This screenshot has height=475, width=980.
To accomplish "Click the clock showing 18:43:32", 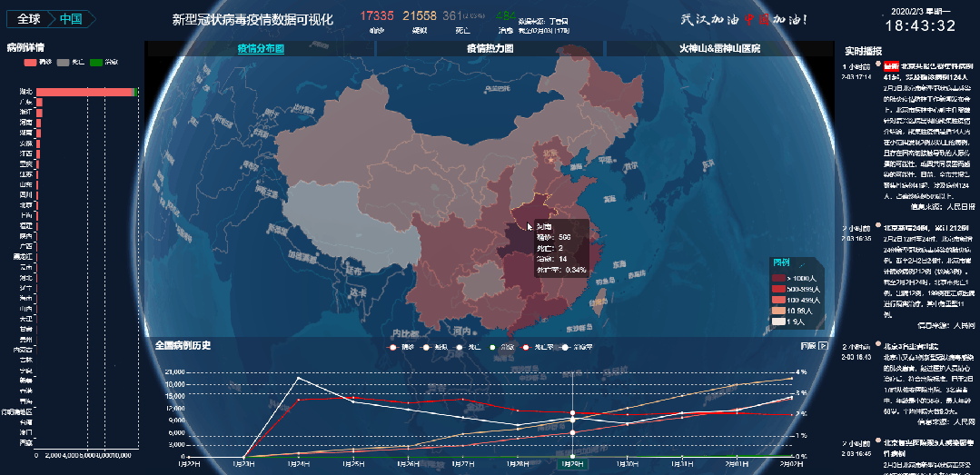I will (x=920, y=25).
